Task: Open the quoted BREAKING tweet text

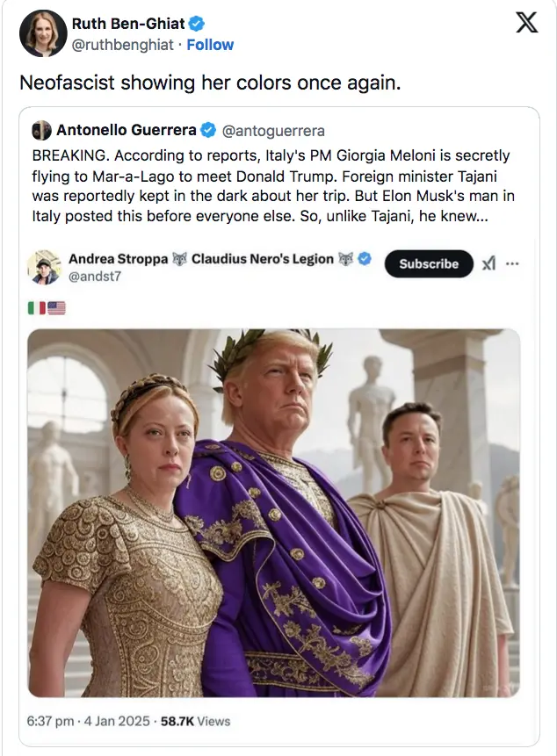Action: tap(273, 185)
